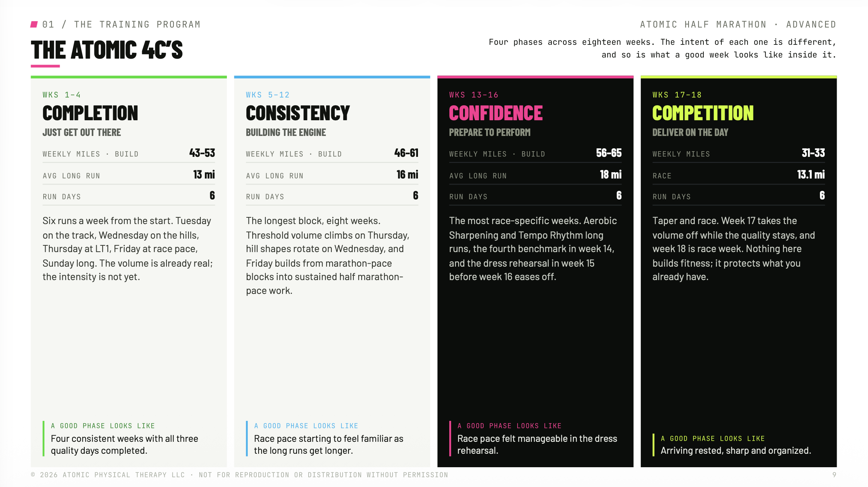
Task: Click 'Race pace starting to feel familiar' text
Action: [x=329, y=444]
